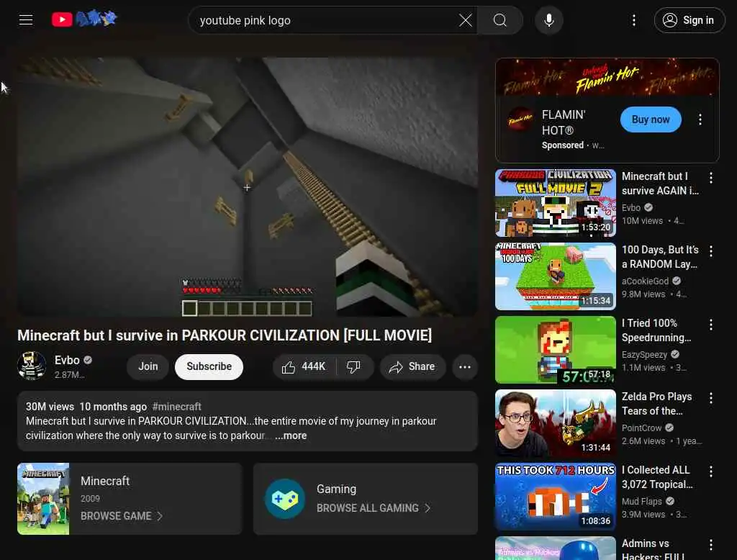This screenshot has width=737, height=560.
Task: Click EazySpeezy channel name
Action: click(x=644, y=355)
